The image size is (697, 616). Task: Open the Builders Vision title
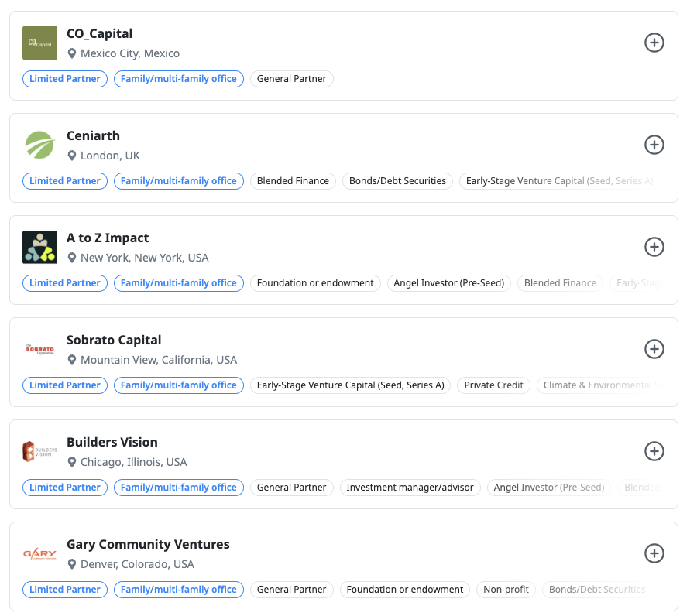click(x=112, y=442)
